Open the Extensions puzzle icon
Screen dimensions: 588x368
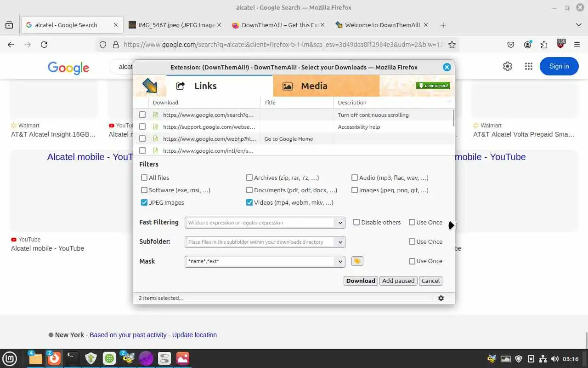click(x=544, y=45)
